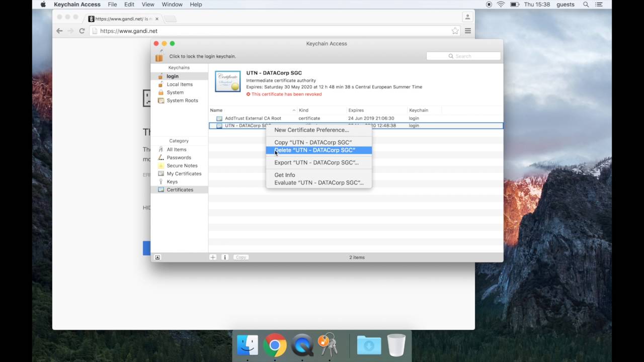Sort by the Name column header
Image resolution: width=644 pixels, height=362 pixels.
tap(253, 110)
